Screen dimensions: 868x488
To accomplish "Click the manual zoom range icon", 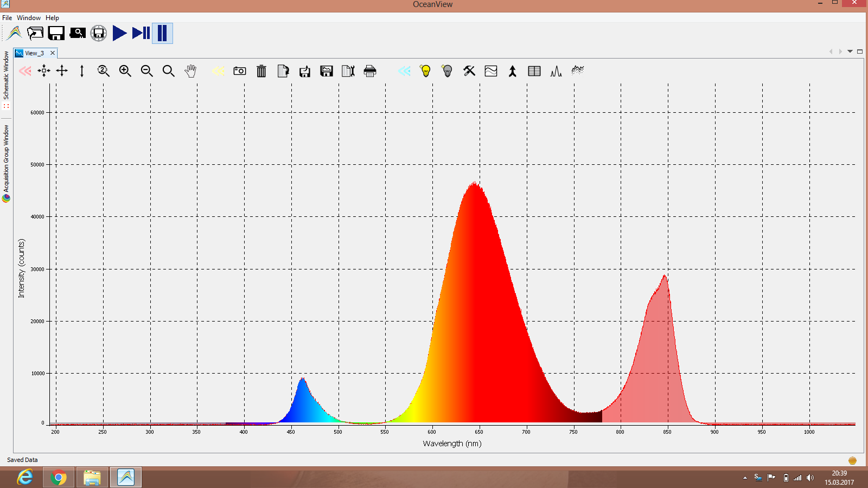I will pos(104,71).
